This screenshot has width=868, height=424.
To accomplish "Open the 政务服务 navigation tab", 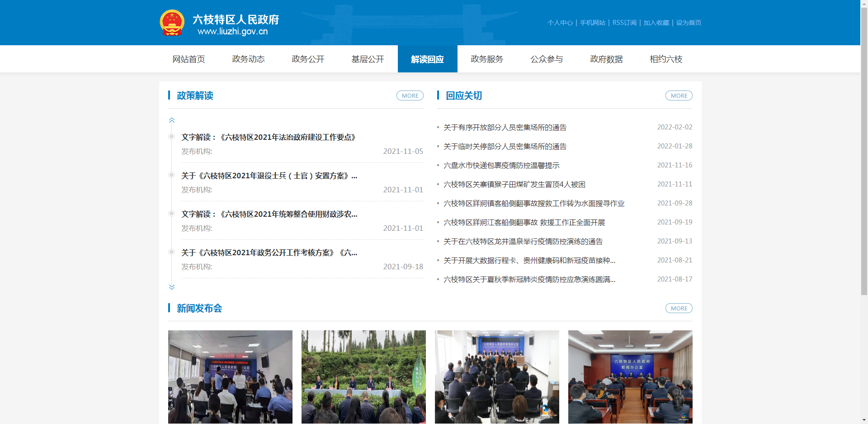I will point(487,59).
